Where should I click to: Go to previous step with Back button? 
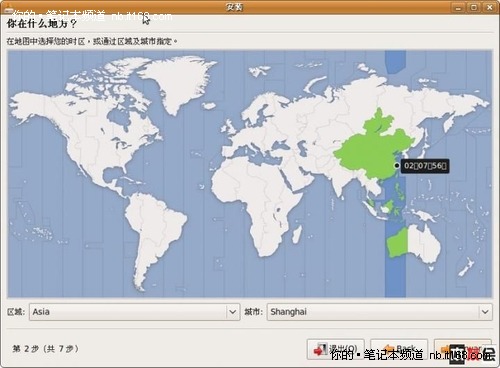(x=399, y=350)
